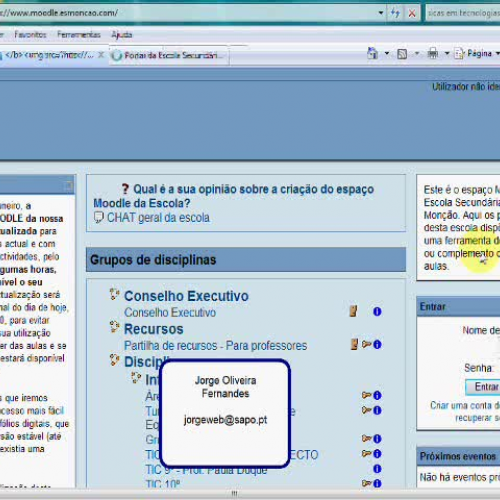Click the RSS feeds toolbar icon
This screenshot has height=500, width=500.
pyautogui.click(x=402, y=54)
